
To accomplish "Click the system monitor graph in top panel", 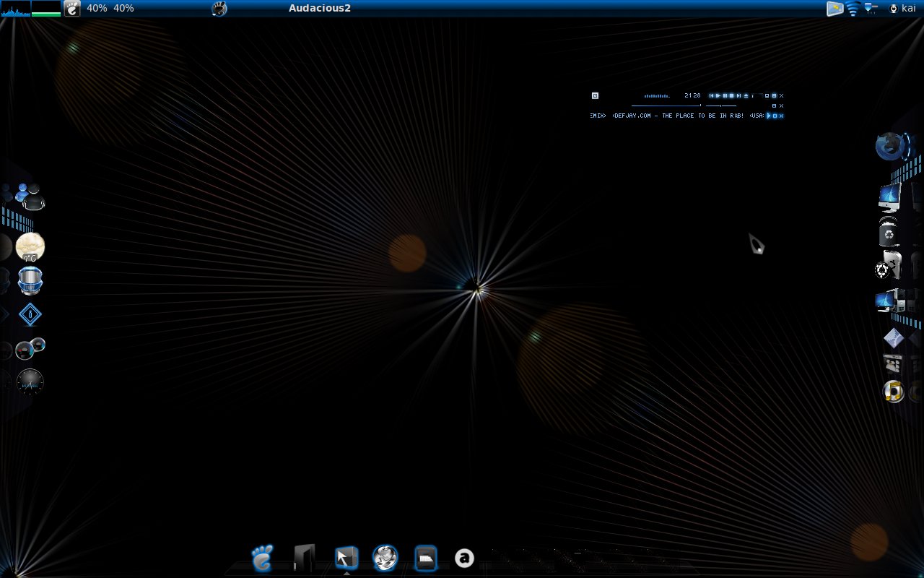I will coord(16,8).
